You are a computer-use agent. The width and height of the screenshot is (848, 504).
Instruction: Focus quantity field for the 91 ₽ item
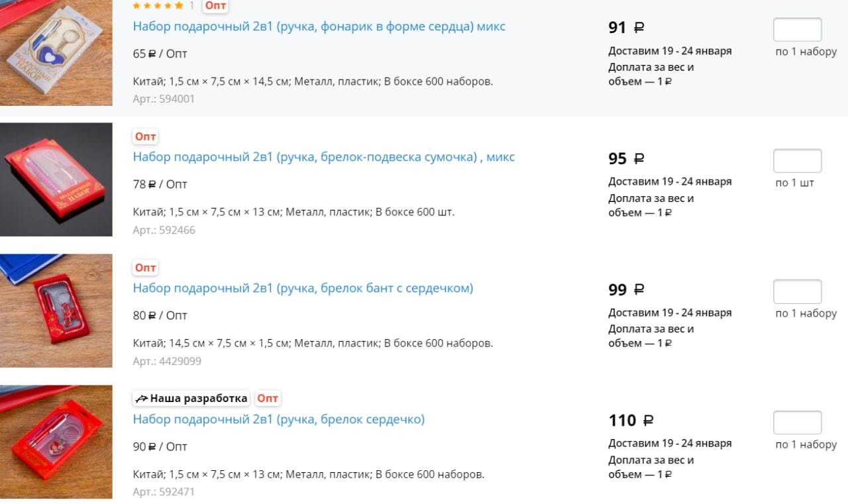coord(798,30)
